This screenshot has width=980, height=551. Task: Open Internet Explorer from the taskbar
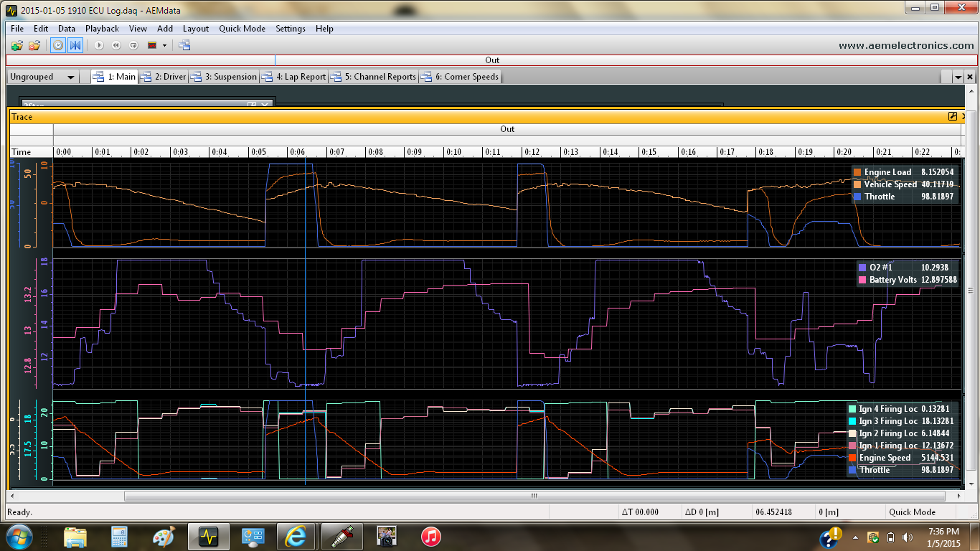click(x=296, y=536)
